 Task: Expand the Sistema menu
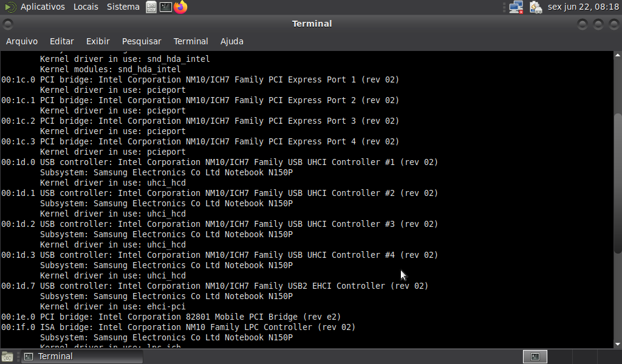click(123, 7)
